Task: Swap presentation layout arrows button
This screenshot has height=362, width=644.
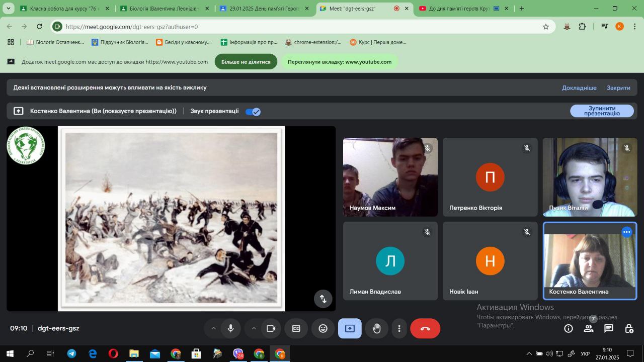Action: tap(323, 298)
